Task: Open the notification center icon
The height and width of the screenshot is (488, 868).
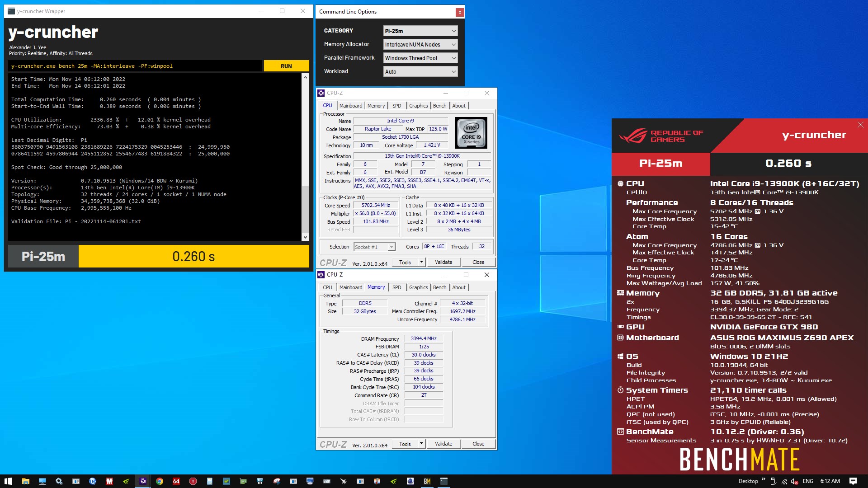Action: point(853,481)
